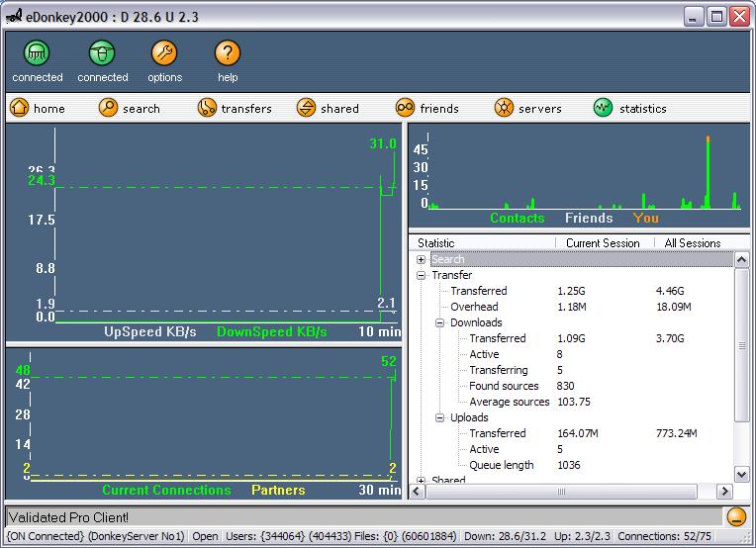
Task: Click the DownSpeed KB/s legend label
Action: [x=271, y=332]
